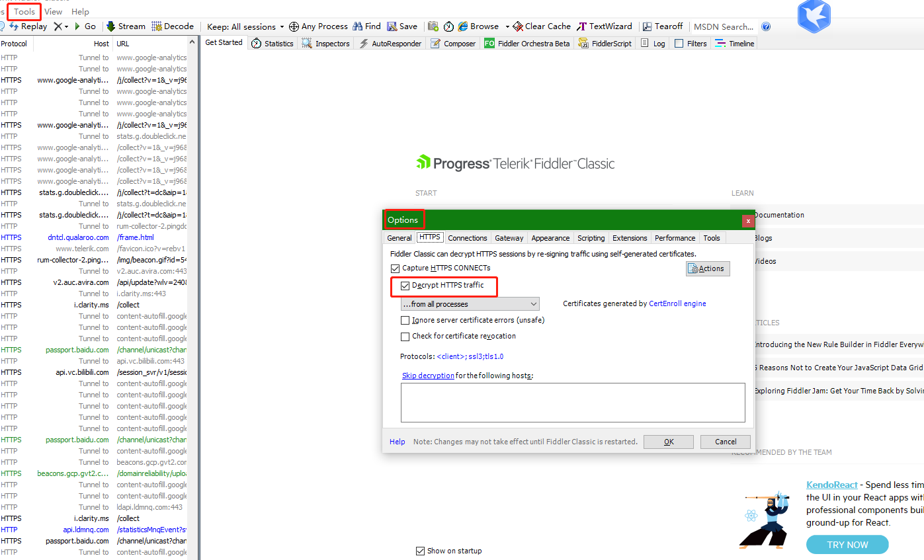Toggle Show on startup checkbox

420,551
